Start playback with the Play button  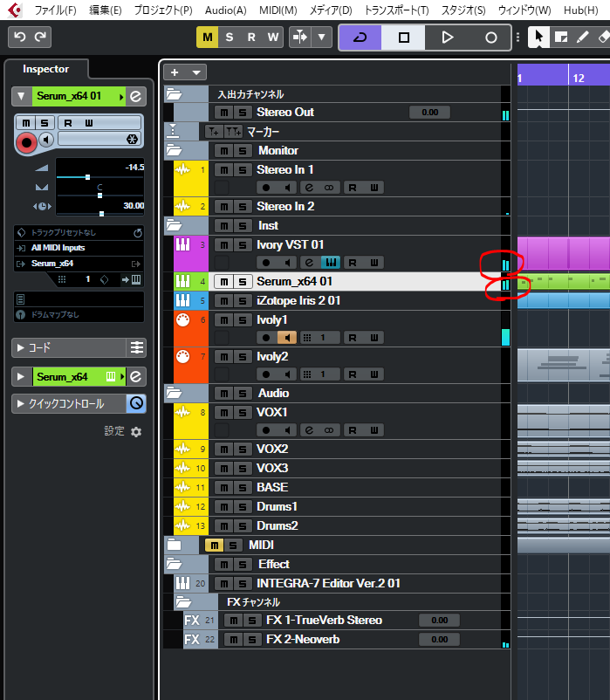coord(447,38)
